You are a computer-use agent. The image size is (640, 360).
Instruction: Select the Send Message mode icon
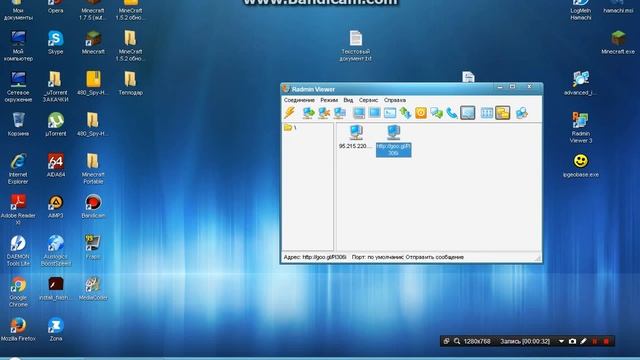[x=468, y=113]
